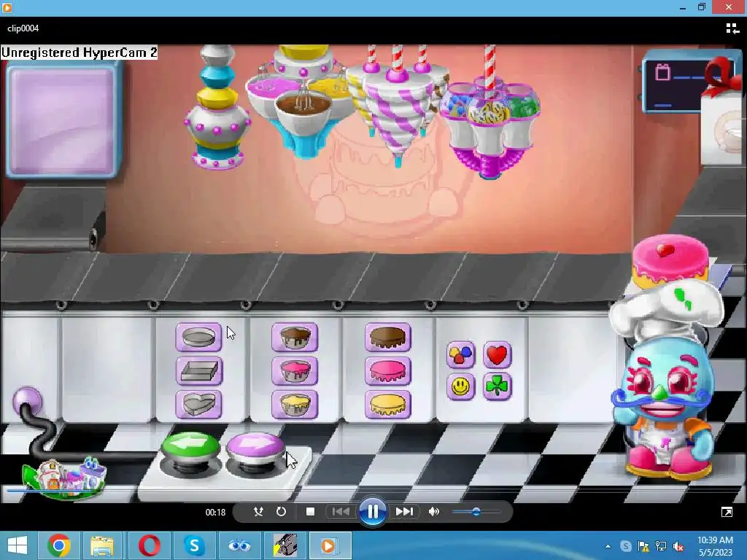This screenshot has width=747, height=560.
Task: Toggle shuffle in media player
Action: 258,511
